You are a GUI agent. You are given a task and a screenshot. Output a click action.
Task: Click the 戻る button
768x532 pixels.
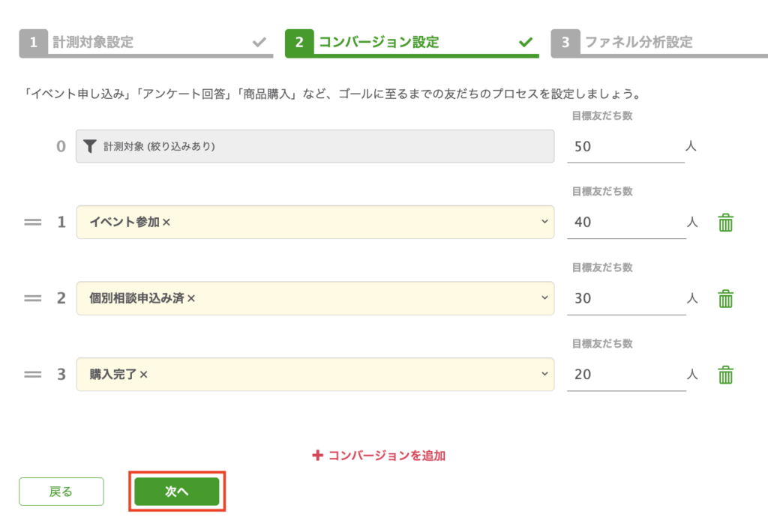click(61, 492)
